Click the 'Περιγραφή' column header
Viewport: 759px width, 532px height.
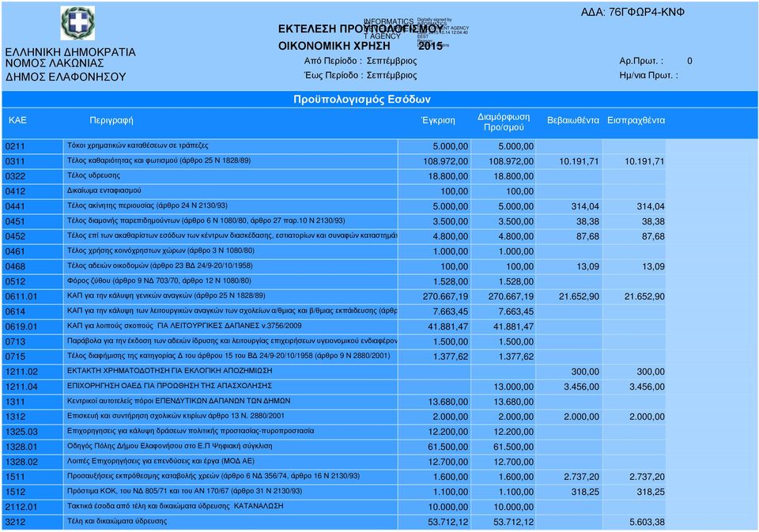click(111, 120)
